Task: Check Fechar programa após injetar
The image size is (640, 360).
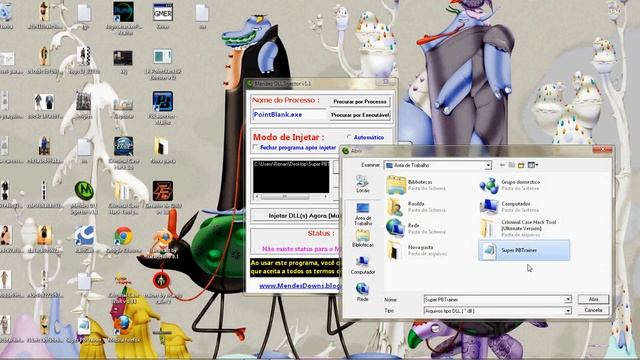Action: 256,147
